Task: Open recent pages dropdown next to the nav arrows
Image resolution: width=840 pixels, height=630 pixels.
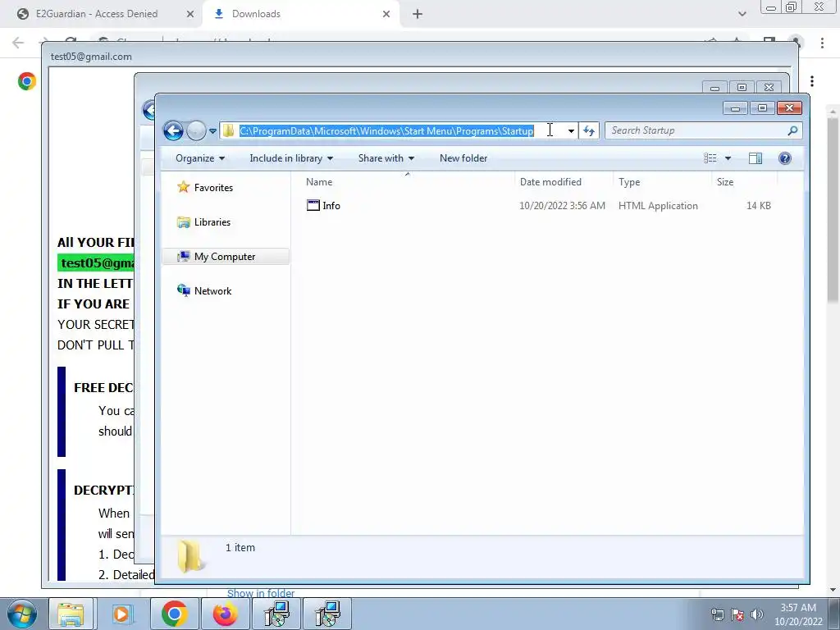Action: pos(212,131)
